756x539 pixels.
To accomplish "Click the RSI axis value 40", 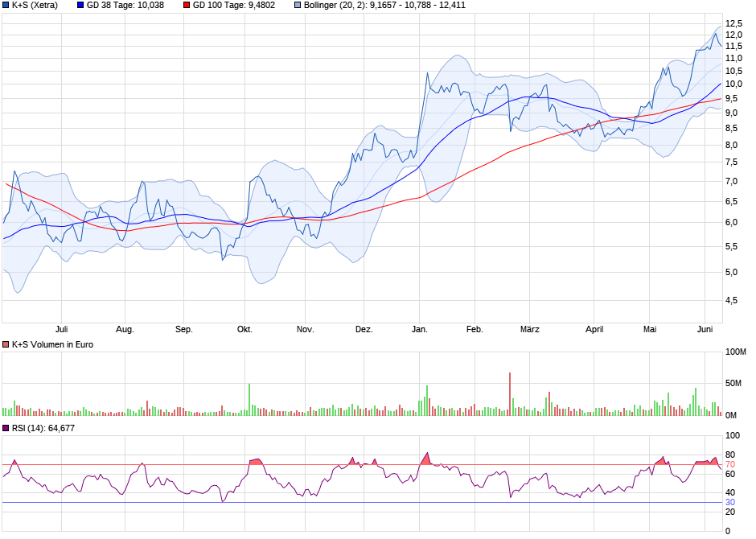I will click(x=730, y=492).
